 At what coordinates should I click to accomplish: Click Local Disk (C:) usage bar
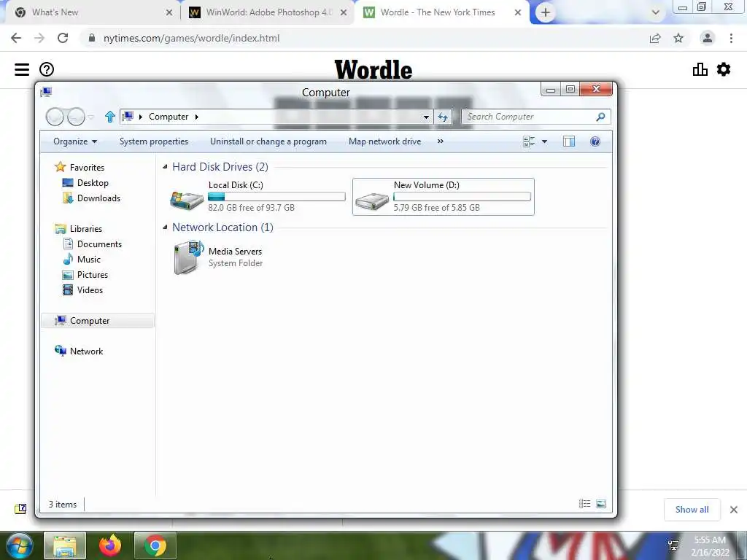tap(276, 196)
